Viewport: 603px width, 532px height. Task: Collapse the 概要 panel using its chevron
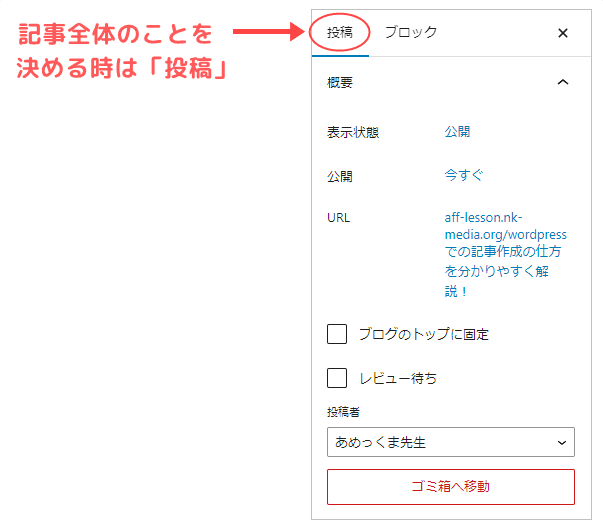562,83
